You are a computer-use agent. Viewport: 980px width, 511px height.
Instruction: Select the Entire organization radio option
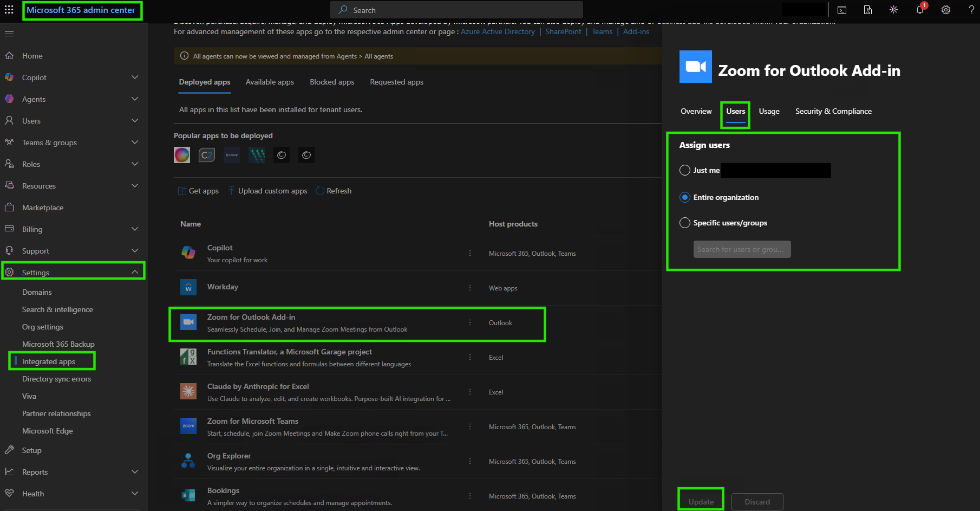(685, 197)
